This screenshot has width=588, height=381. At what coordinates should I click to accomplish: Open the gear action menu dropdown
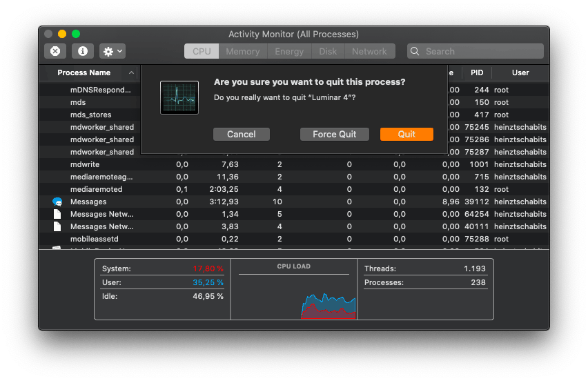(x=112, y=51)
